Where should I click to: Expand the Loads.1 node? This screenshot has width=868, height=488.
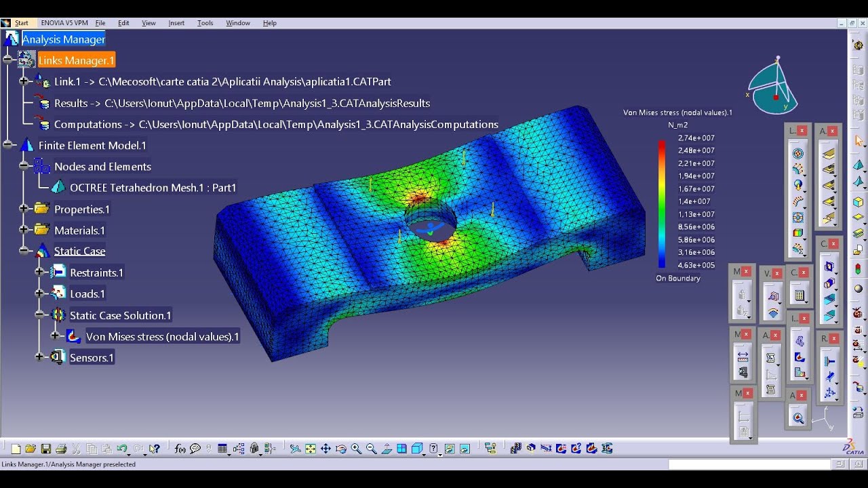tap(39, 293)
